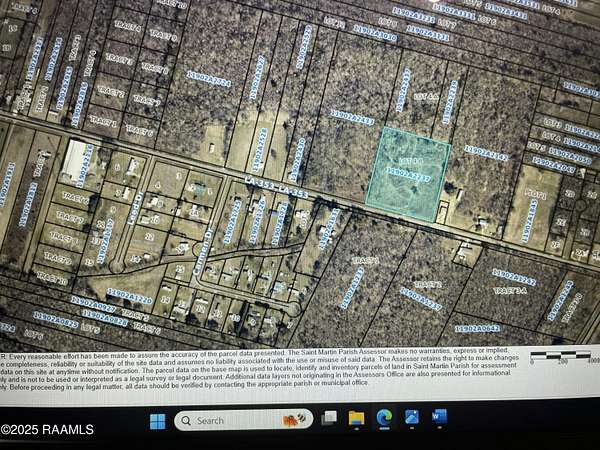Screen dimensions: 600x450
Task: Click the TRACT 3 A parcel
Action: coord(509,289)
